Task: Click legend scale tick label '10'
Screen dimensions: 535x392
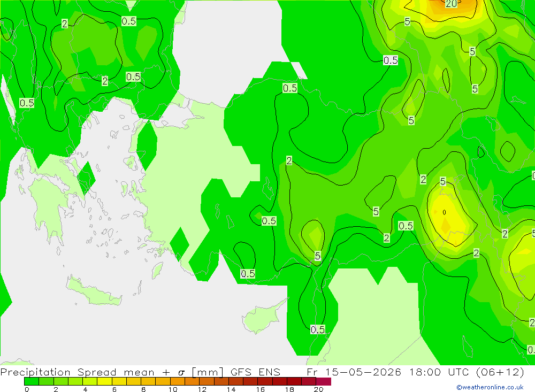Action: pos(173,389)
